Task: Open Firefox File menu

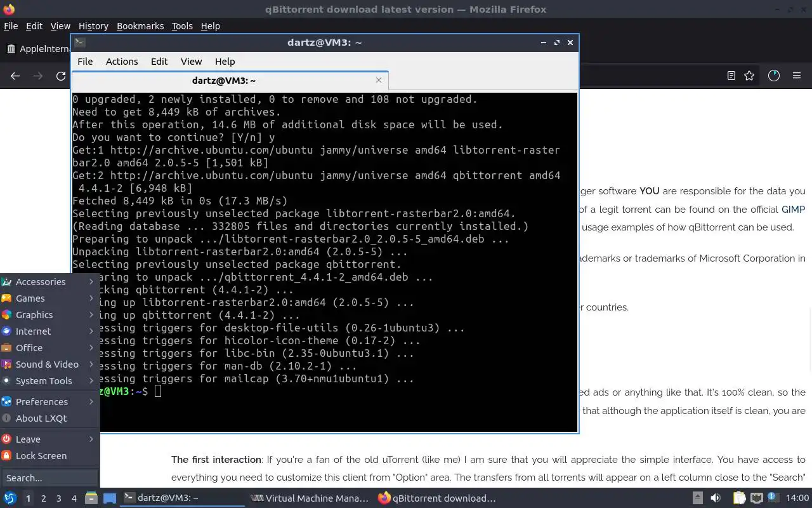Action: coord(11,26)
